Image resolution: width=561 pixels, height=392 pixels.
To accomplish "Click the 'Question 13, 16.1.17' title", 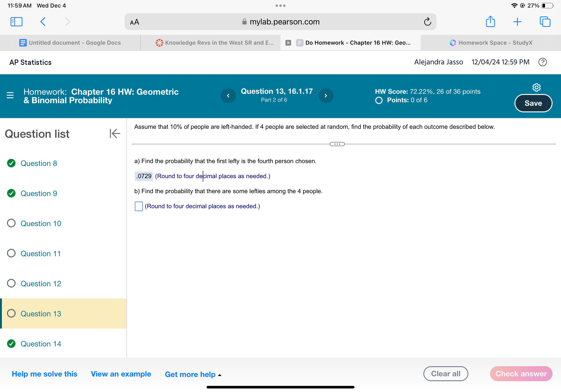I will coord(277,91).
